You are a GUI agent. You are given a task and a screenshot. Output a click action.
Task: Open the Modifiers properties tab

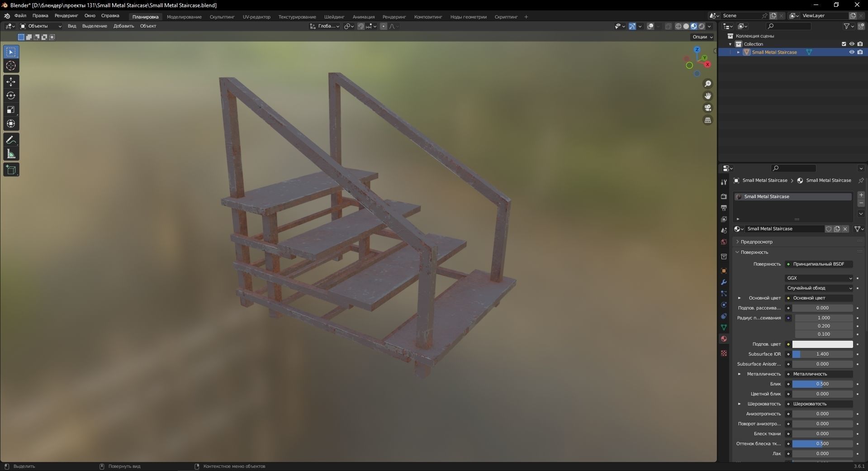(724, 282)
